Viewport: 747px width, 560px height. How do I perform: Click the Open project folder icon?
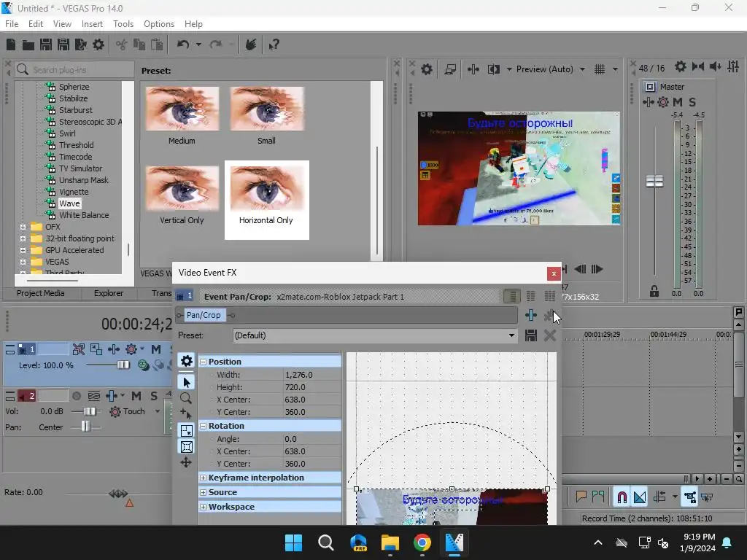click(28, 45)
